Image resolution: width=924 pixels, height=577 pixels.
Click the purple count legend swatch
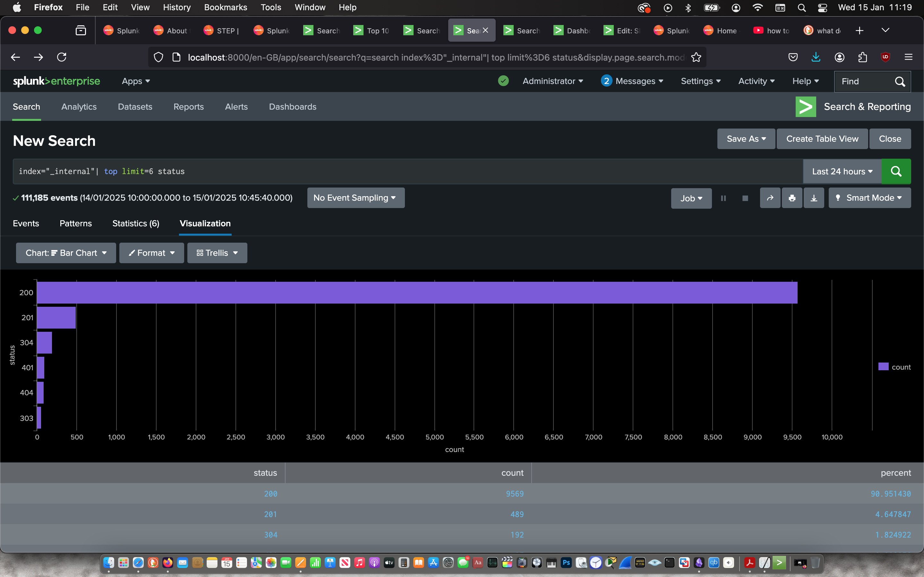[x=883, y=367]
